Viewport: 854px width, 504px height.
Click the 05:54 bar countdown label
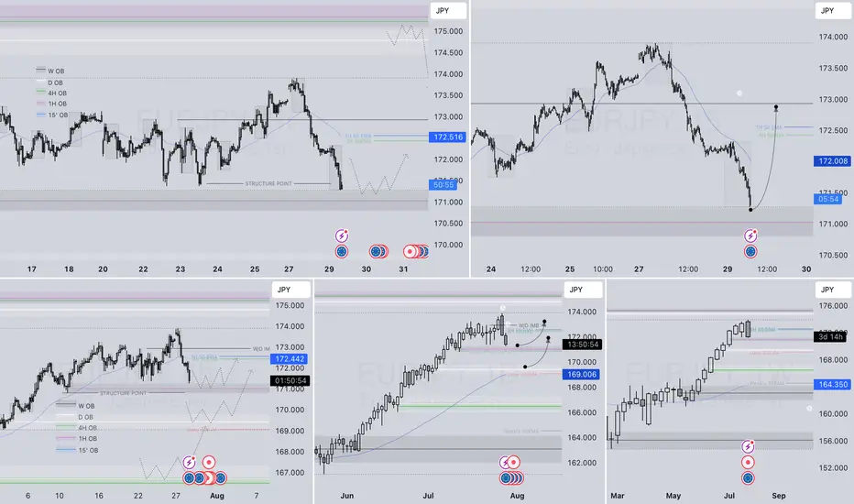coord(827,199)
